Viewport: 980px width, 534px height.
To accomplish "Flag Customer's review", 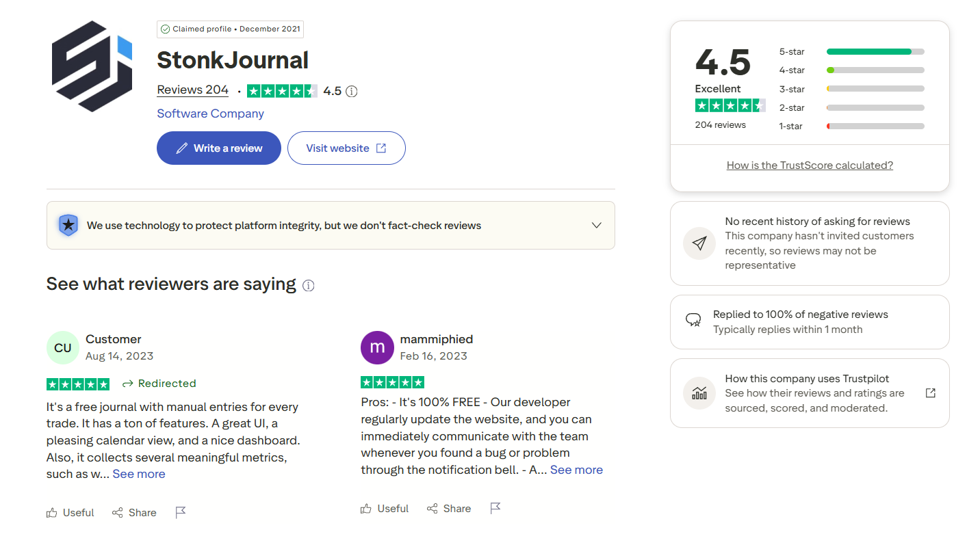I will pyautogui.click(x=181, y=512).
